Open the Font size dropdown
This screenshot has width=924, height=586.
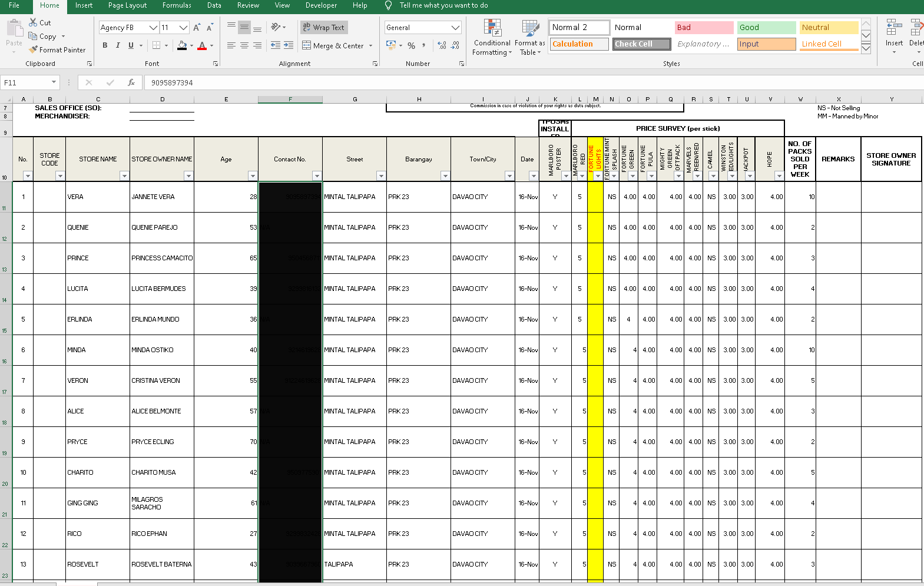click(x=184, y=28)
